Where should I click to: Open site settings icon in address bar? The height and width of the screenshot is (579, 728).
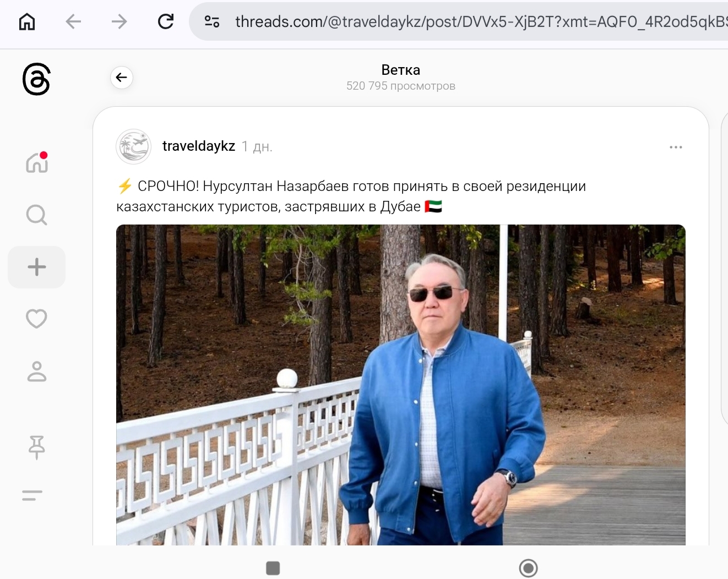click(x=212, y=21)
